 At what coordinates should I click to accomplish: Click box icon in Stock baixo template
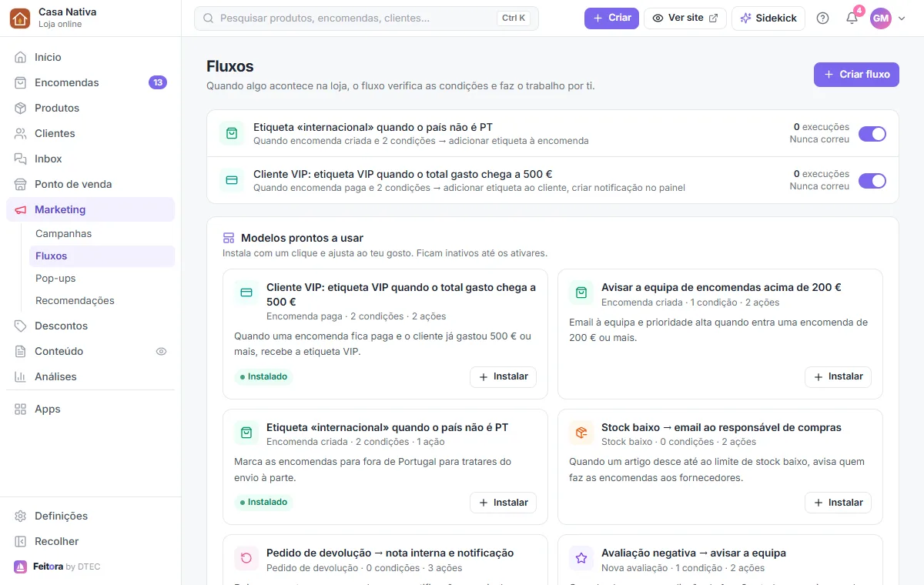[x=581, y=433]
